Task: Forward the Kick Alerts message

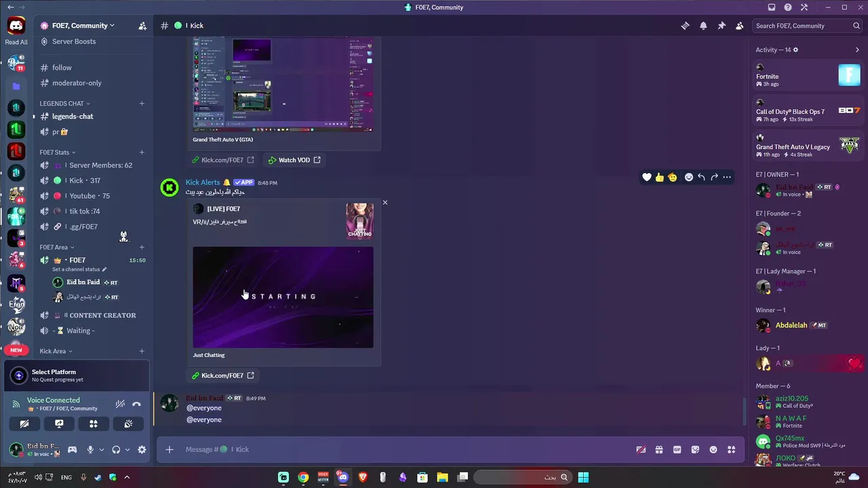Action: point(714,178)
